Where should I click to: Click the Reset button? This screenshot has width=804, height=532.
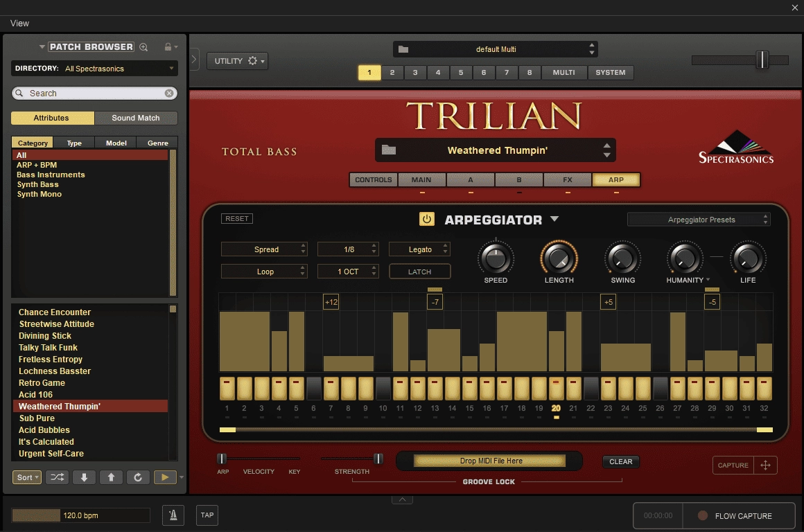click(237, 218)
